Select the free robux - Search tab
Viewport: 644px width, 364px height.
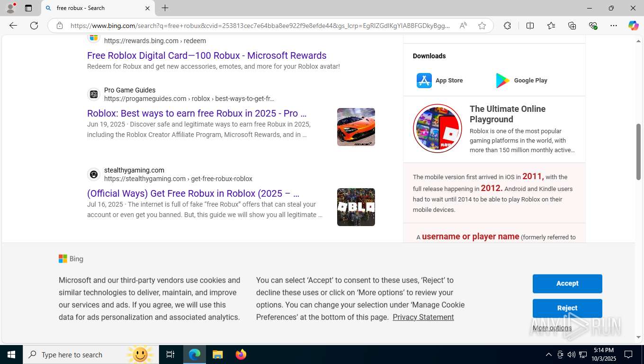coord(98,8)
